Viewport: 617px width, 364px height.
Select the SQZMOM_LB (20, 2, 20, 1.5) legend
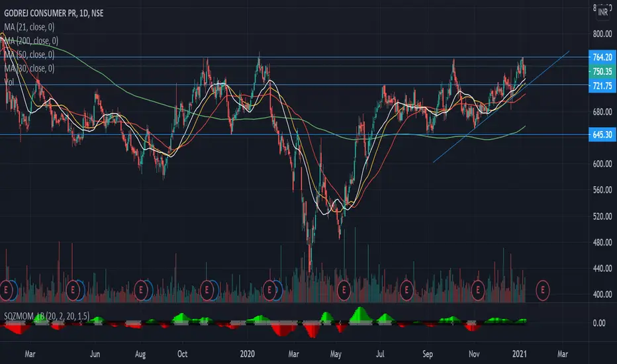(46, 316)
